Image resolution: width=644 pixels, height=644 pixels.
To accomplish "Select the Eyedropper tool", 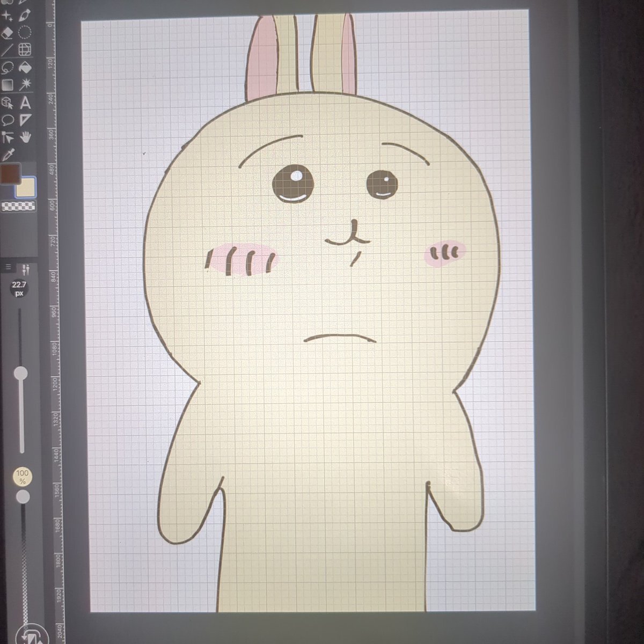I will tap(8, 154).
